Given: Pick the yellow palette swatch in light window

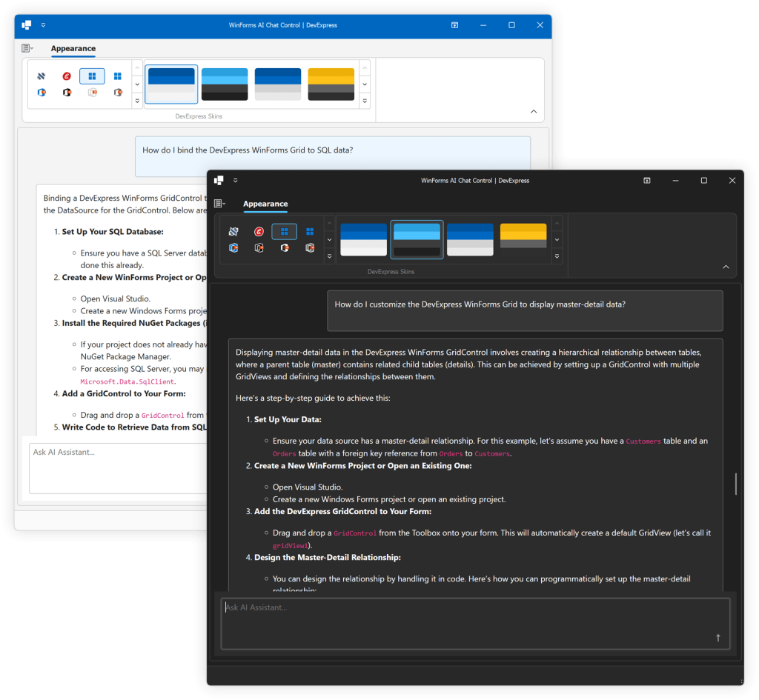Looking at the screenshot, I should click(x=331, y=84).
